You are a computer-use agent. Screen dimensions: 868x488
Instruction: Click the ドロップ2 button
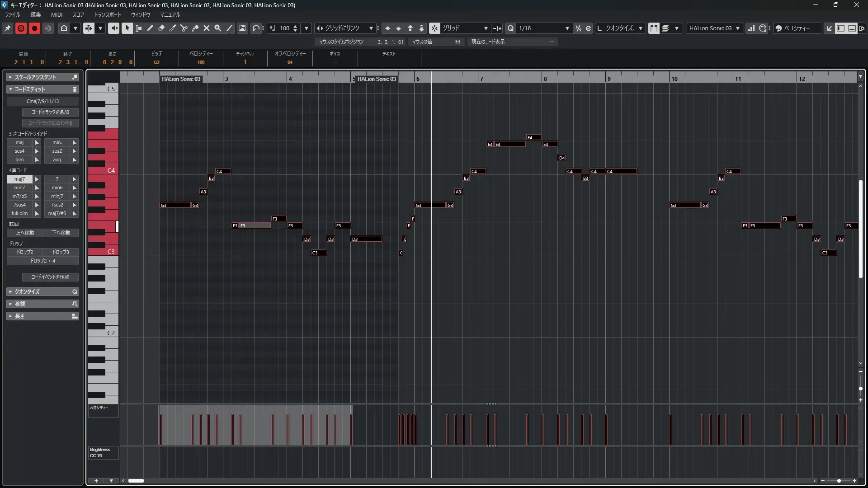25,252
